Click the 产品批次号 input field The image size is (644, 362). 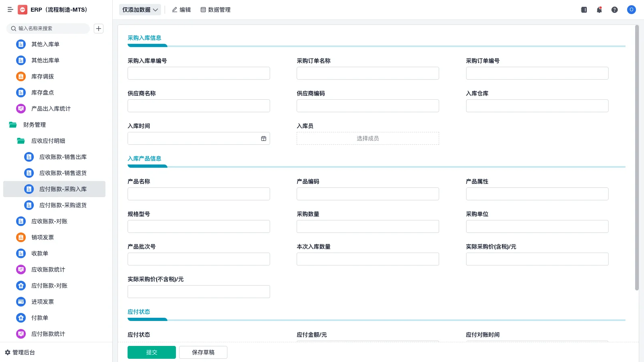pos(199,259)
